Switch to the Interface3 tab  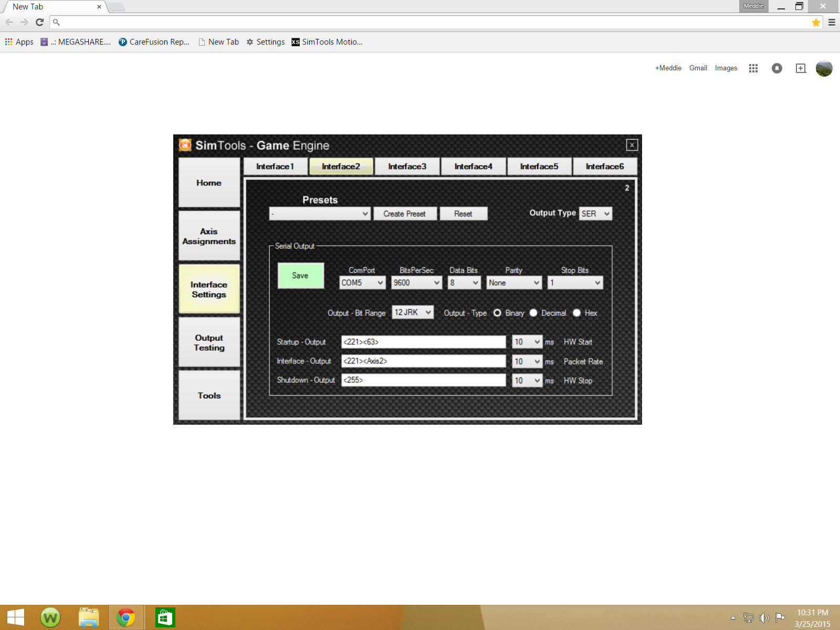click(407, 166)
